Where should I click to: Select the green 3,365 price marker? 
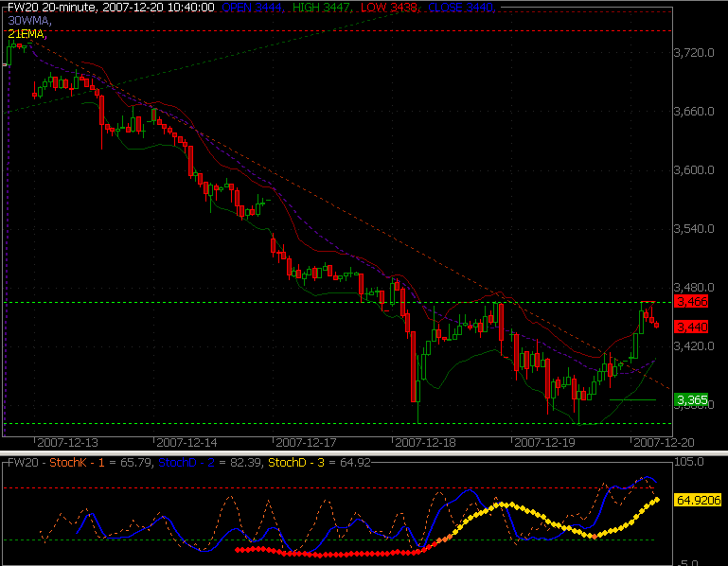click(x=691, y=400)
